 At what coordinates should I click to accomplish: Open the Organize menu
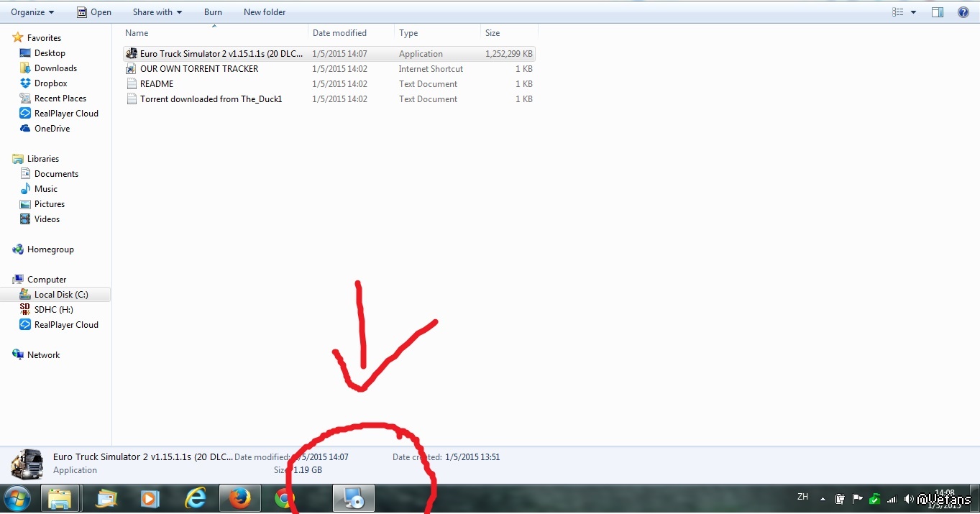click(x=32, y=12)
